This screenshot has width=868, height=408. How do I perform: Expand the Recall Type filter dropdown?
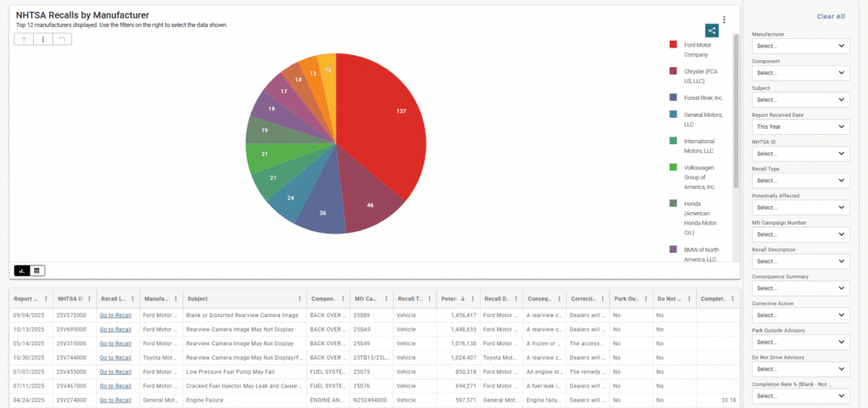pyautogui.click(x=800, y=181)
